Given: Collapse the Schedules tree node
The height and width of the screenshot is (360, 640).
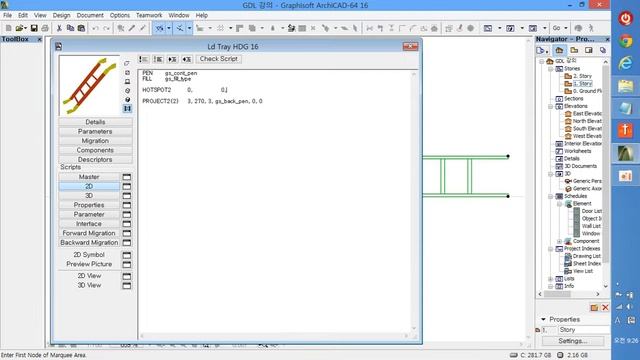Looking at the screenshot, I should pos(551,196).
